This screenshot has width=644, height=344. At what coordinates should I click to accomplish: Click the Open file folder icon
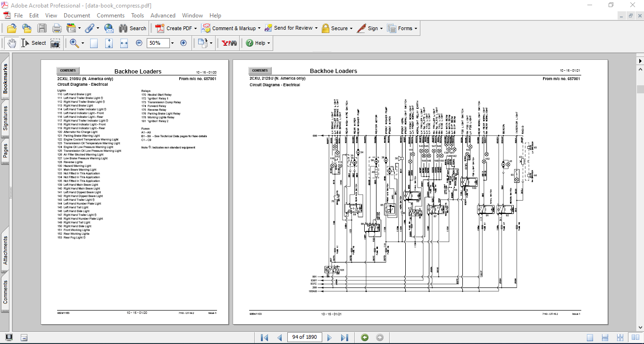coord(11,28)
